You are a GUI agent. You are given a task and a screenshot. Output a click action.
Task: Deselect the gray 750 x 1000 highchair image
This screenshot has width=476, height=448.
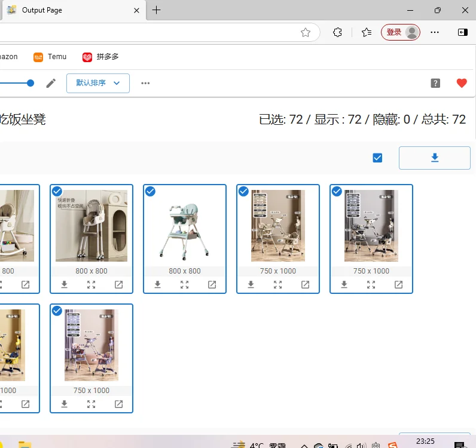point(337,191)
